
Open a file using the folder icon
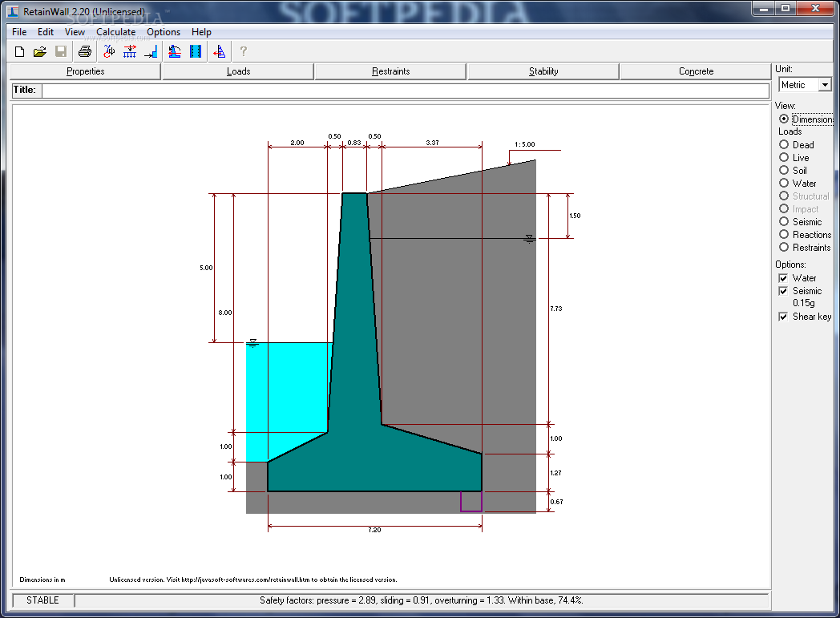coord(39,52)
